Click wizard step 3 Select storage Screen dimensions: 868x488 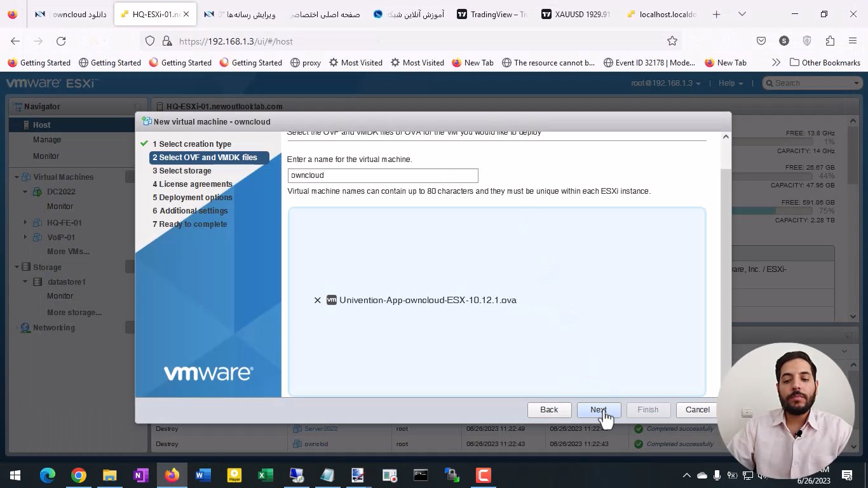pyautogui.click(x=182, y=171)
